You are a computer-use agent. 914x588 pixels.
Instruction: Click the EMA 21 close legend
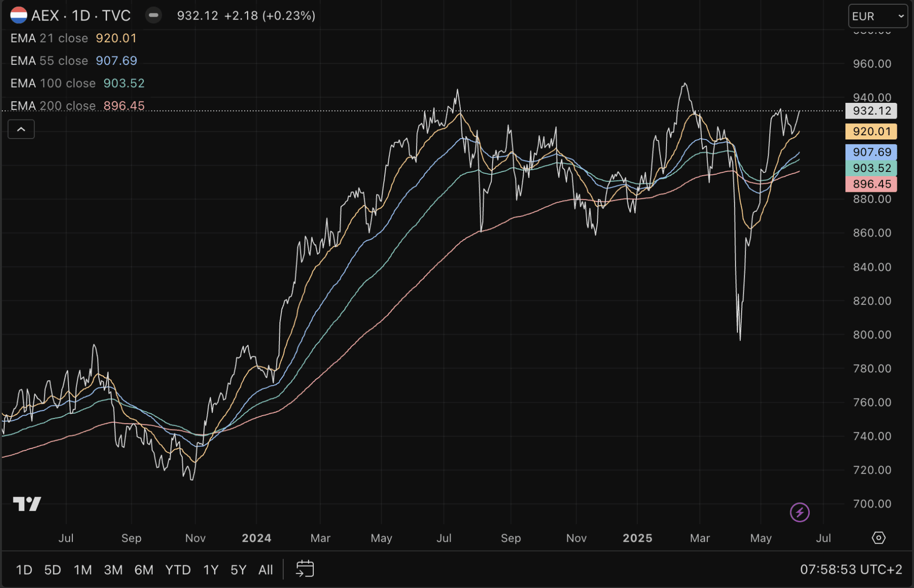tap(50, 38)
